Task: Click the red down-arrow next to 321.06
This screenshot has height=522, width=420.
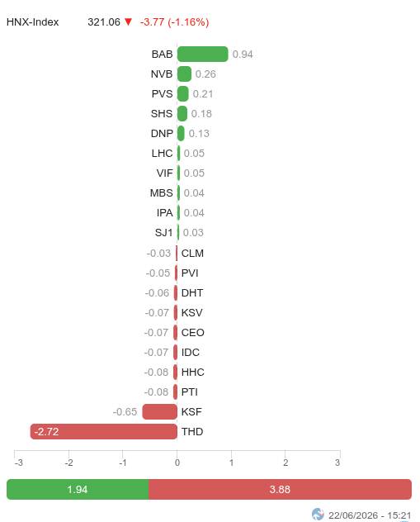Action: (x=128, y=22)
